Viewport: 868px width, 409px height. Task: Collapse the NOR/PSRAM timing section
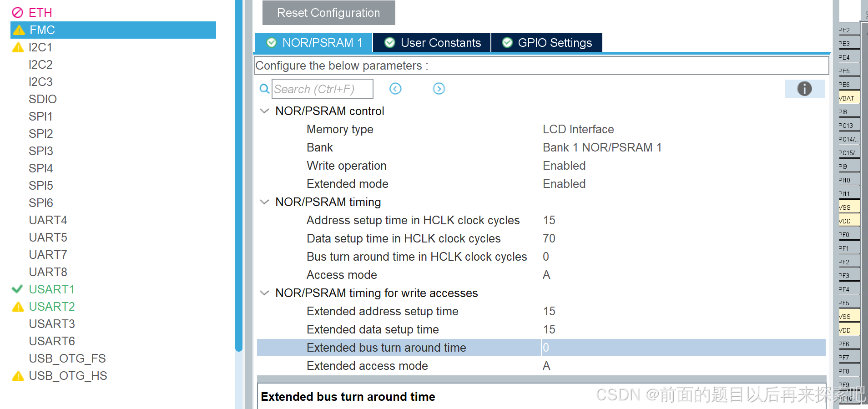tap(264, 202)
